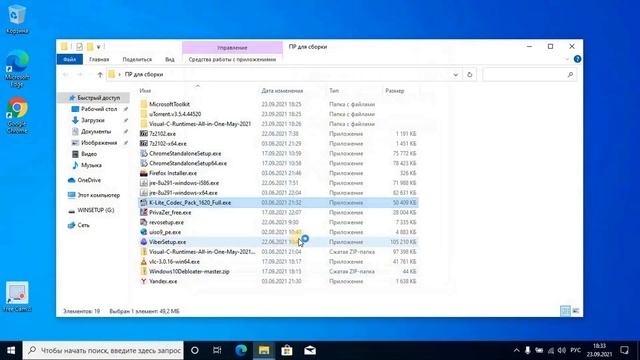Select jre-8u291-windows-x64.exe file name

click(x=183, y=193)
